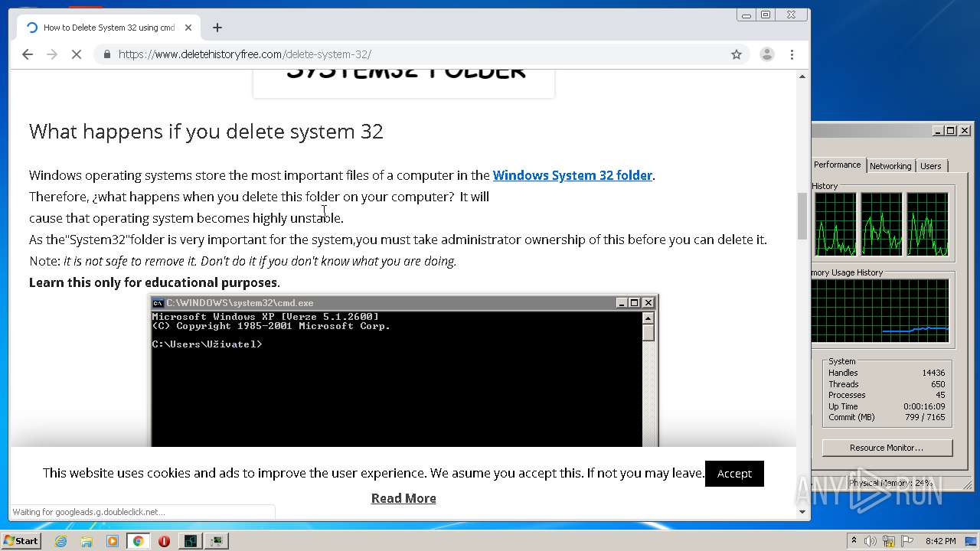The width and height of the screenshot is (980, 551).
Task: Click the clock showing 8:42 PM
Action: [941, 541]
